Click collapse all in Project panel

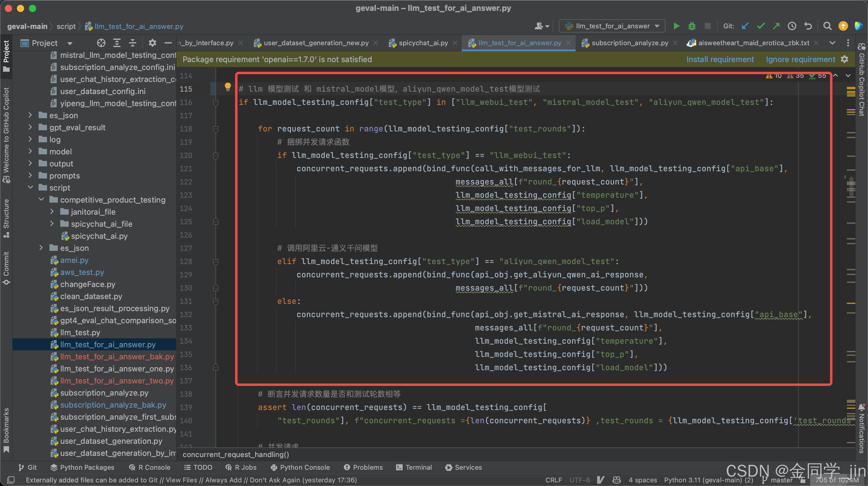132,43
